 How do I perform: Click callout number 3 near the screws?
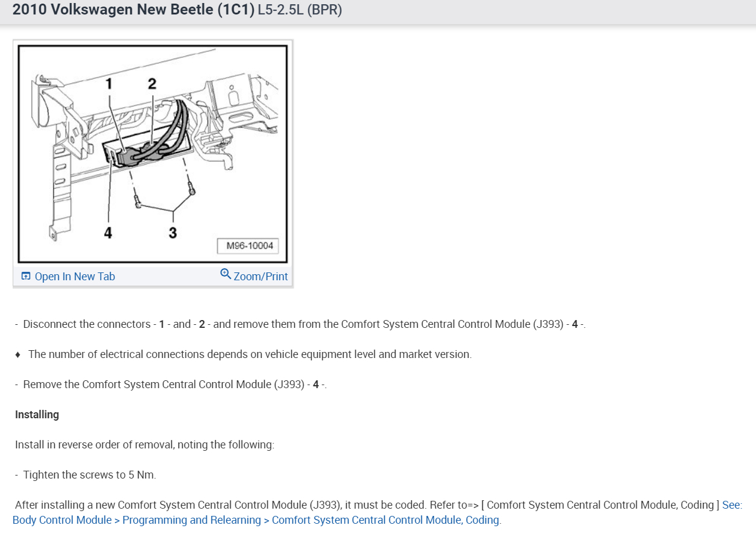[173, 232]
